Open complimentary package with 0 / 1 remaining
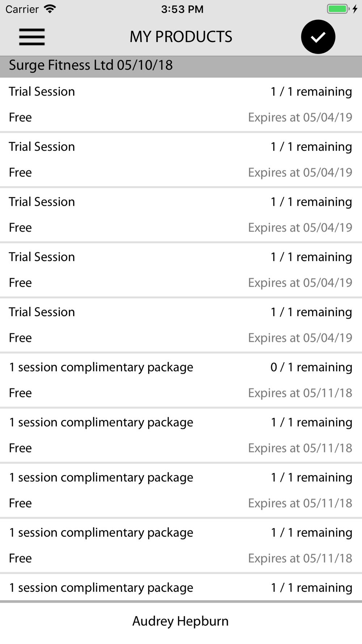The width and height of the screenshot is (362, 644). tap(181, 380)
